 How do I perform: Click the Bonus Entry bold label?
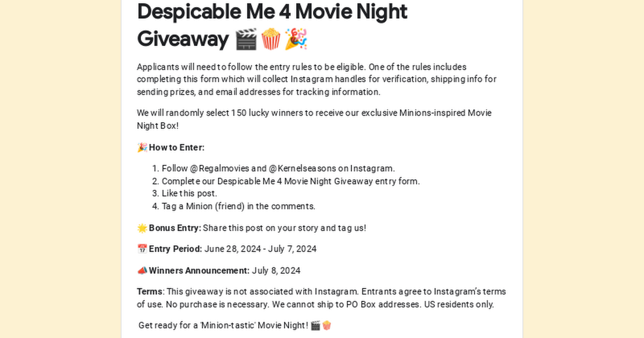point(175,228)
